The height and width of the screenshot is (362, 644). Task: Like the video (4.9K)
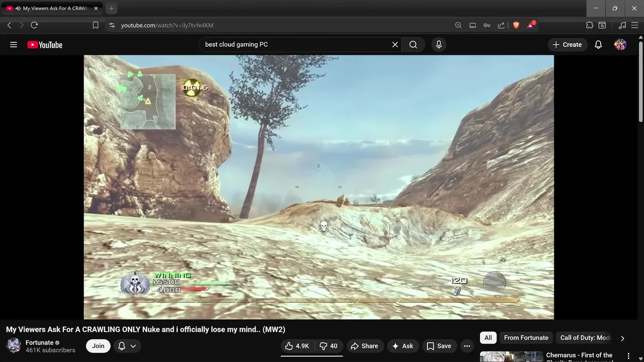(297, 346)
